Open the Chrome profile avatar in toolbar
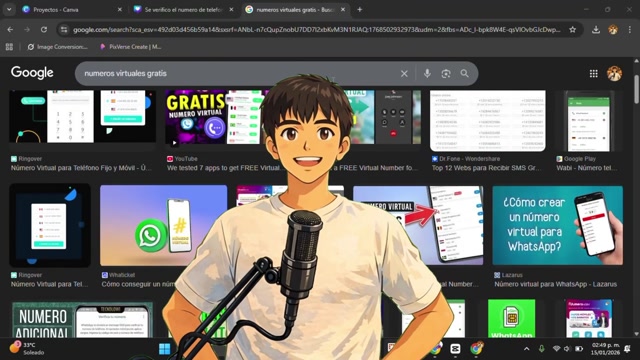This screenshot has height=360, width=640. click(x=613, y=29)
